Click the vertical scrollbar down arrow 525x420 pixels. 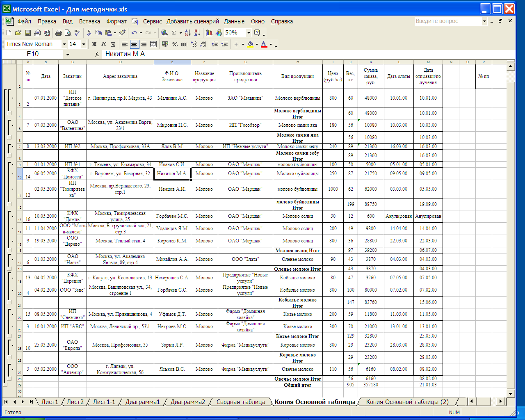(511, 394)
